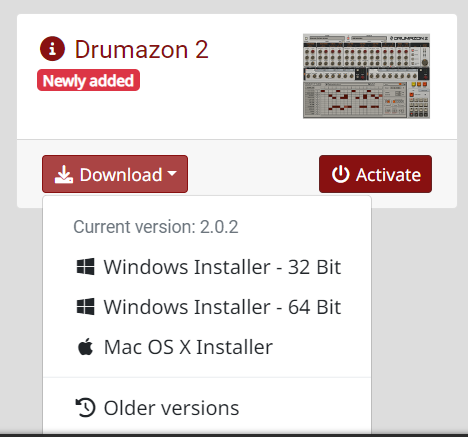Activate the Drumazon 2 license

coord(375,174)
